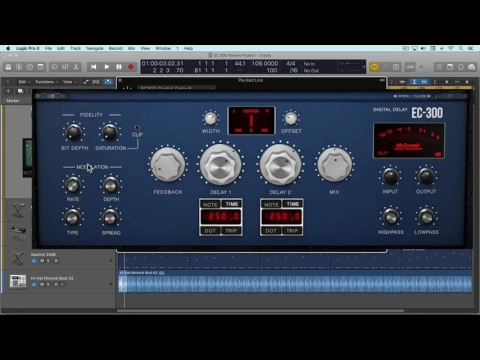Toggle the Replace mode pencil button
This screenshot has width=480, height=360.
[x=386, y=67]
